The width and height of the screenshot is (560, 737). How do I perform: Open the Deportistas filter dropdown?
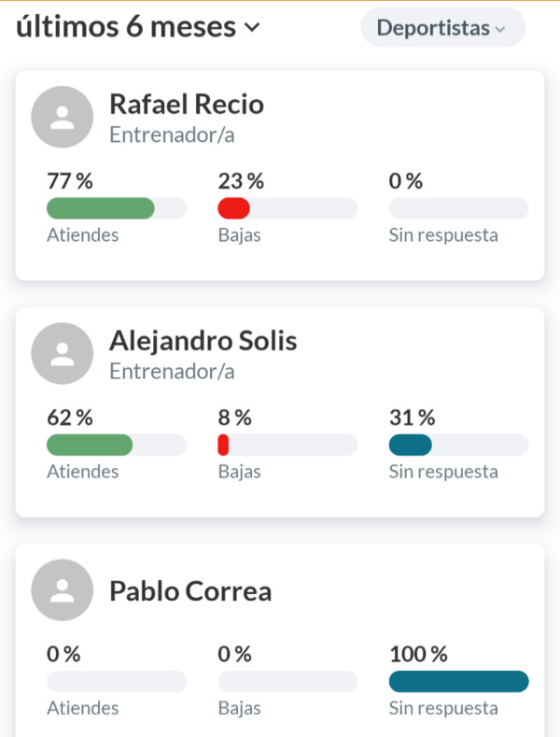443,27
